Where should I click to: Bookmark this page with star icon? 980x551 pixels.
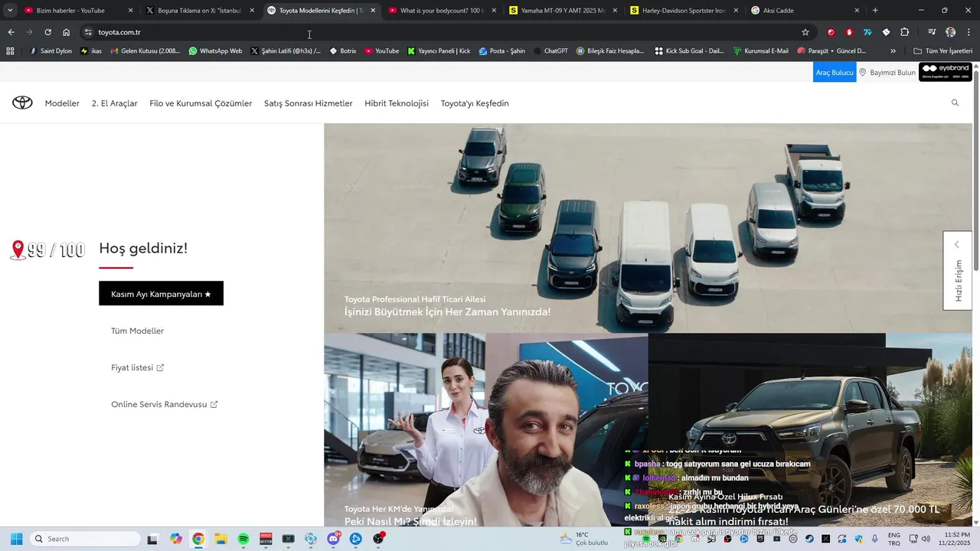(x=805, y=32)
